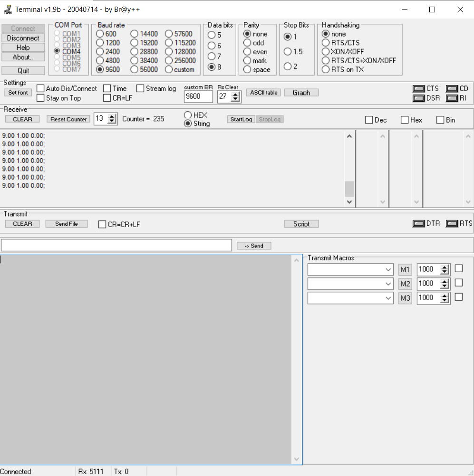Click the Terminal app icon in title bar

coord(8,10)
